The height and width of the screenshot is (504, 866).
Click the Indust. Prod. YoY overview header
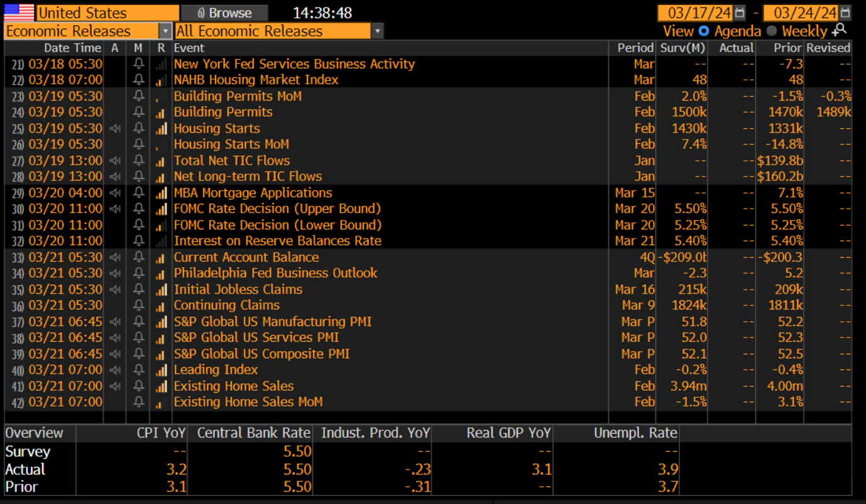(376, 433)
